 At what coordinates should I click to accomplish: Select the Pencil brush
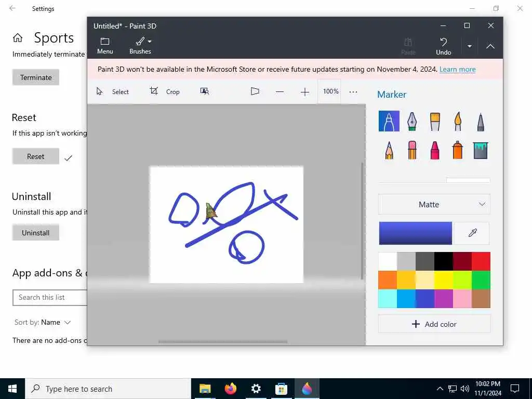point(389,150)
